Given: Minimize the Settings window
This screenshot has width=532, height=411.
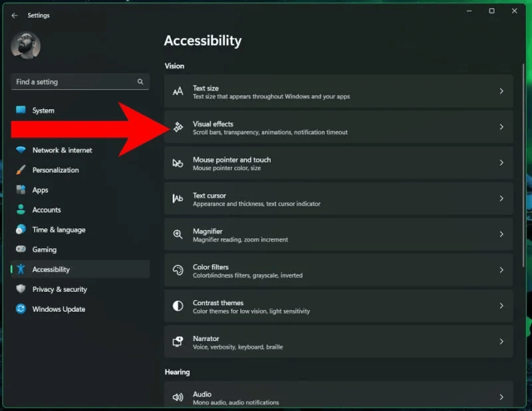Looking at the screenshot, I should point(469,11).
